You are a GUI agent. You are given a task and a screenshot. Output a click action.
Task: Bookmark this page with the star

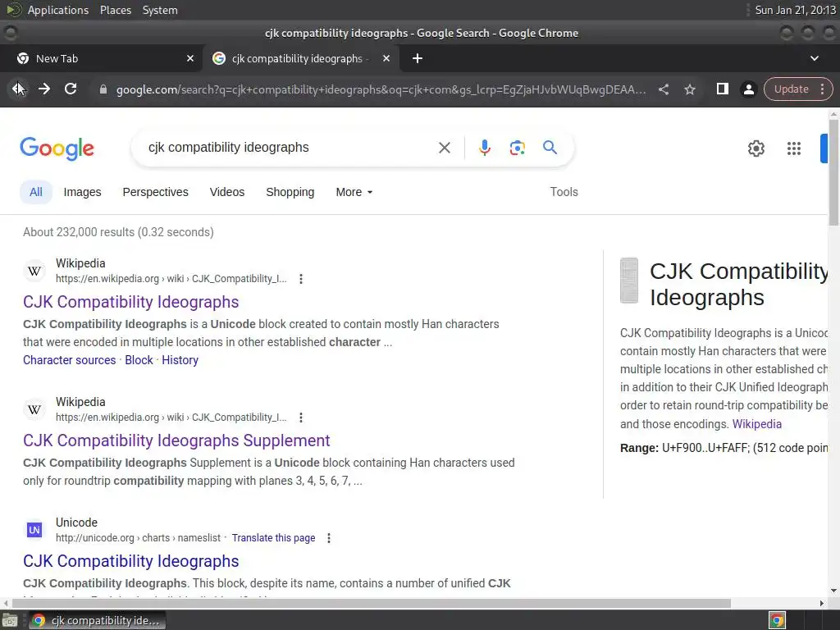pos(690,89)
